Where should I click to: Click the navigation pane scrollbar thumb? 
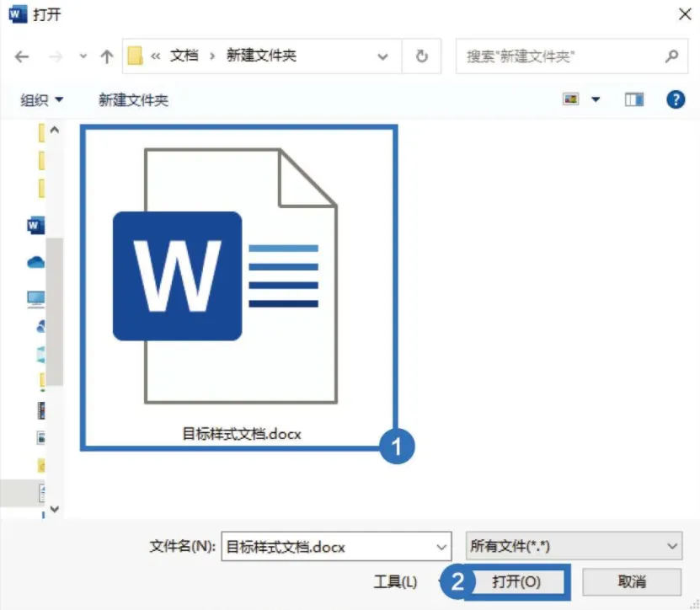pyautogui.click(x=55, y=311)
